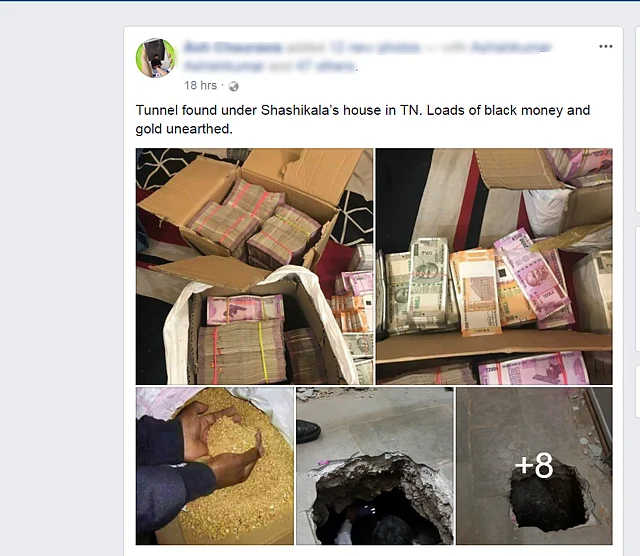Click the black shoe beside the hole
Viewport: 640px width, 556px height.
click(308, 431)
